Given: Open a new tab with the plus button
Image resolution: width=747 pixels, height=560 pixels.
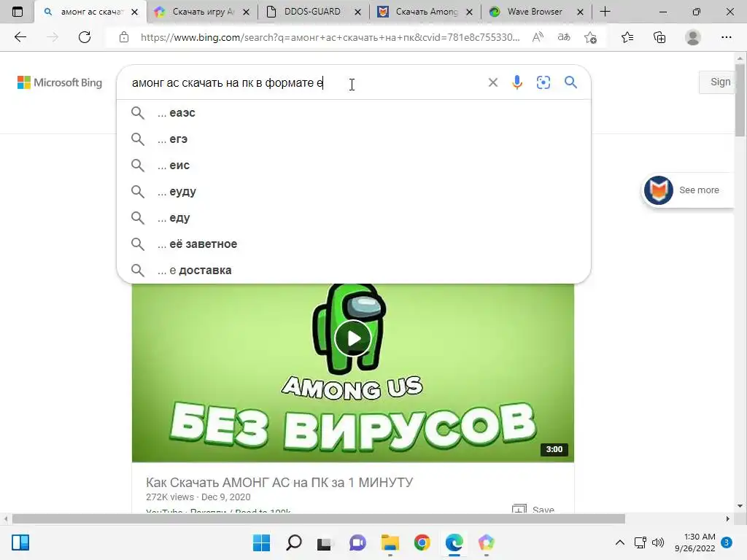Looking at the screenshot, I should tap(605, 12).
